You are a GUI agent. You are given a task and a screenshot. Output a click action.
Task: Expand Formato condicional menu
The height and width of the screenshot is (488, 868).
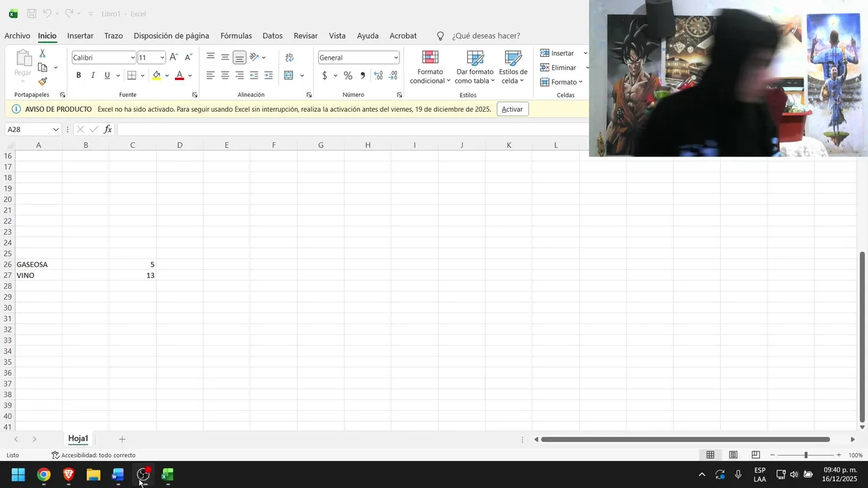click(x=430, y=68)
